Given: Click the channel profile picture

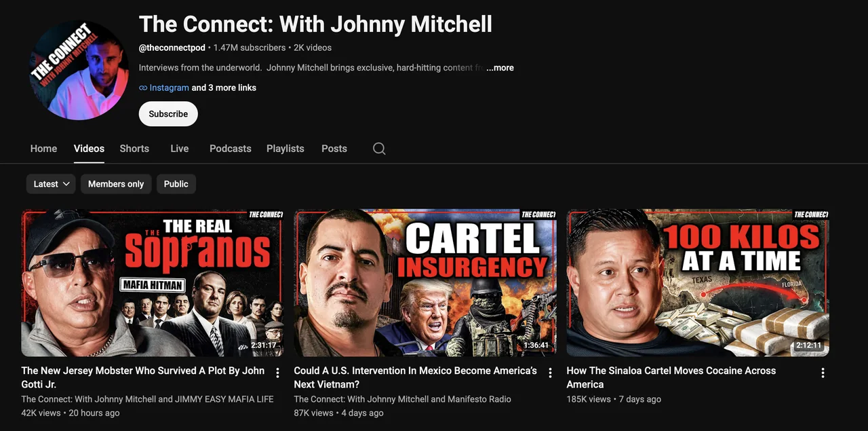Looking at the screenshot, I should click(x=78, y=70).
